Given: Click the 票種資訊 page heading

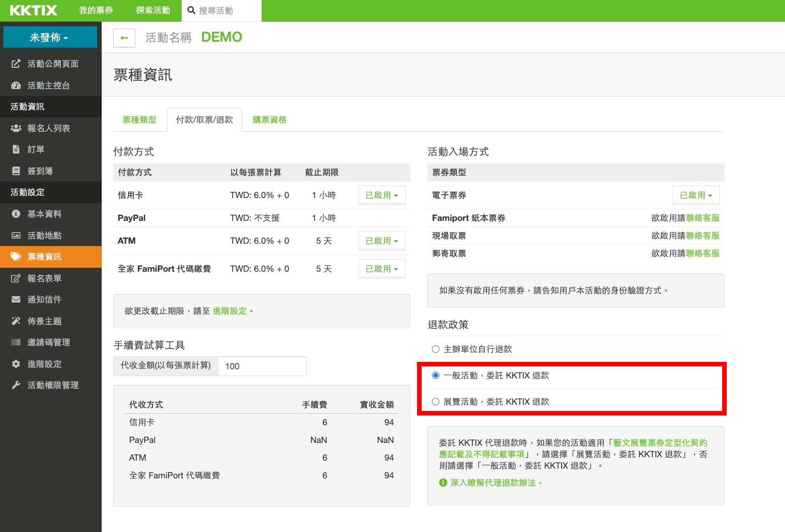Looking at the screenshot, I should 143,75.
